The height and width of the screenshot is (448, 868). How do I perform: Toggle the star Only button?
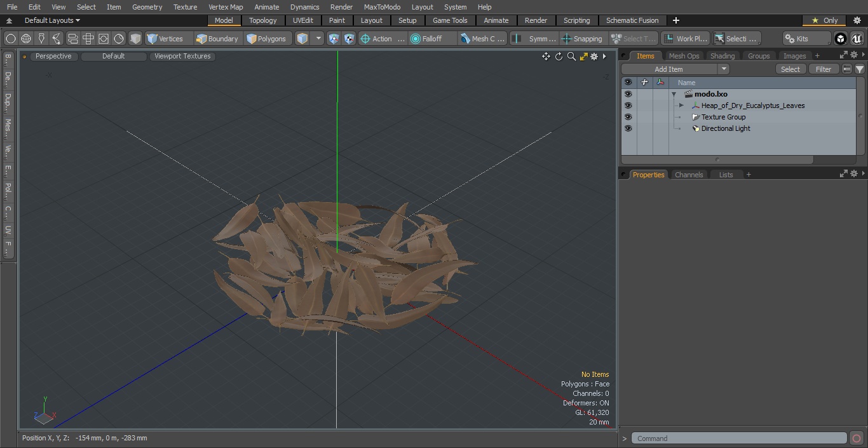coord(824,20)
